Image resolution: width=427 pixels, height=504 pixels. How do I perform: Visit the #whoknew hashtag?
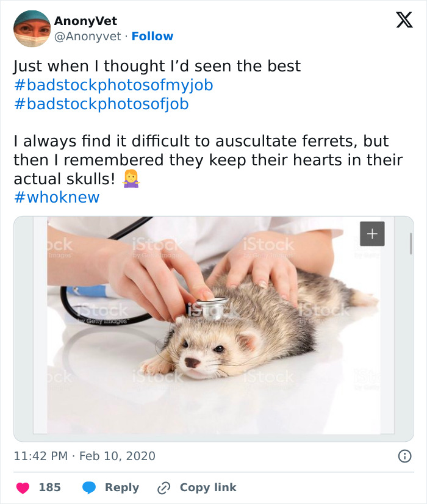pyautogui.click(x=56, y=197)
